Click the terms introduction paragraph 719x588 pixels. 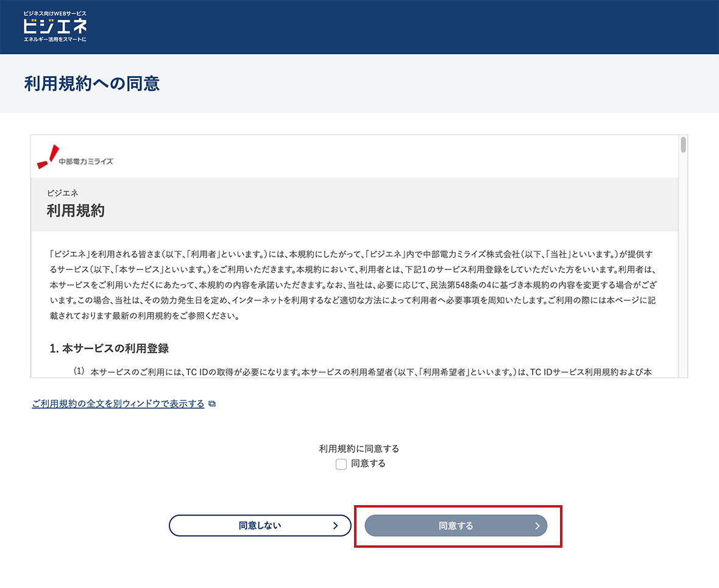coord(353,285)
